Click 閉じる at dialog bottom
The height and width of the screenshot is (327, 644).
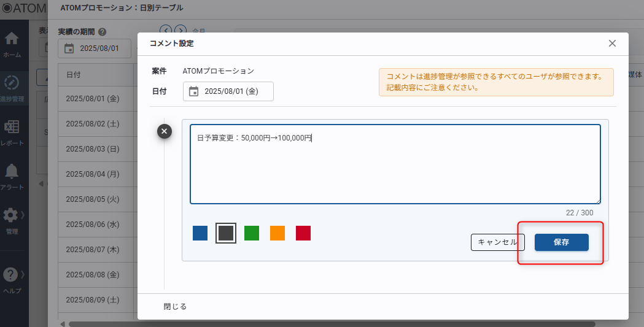(175, 306)
